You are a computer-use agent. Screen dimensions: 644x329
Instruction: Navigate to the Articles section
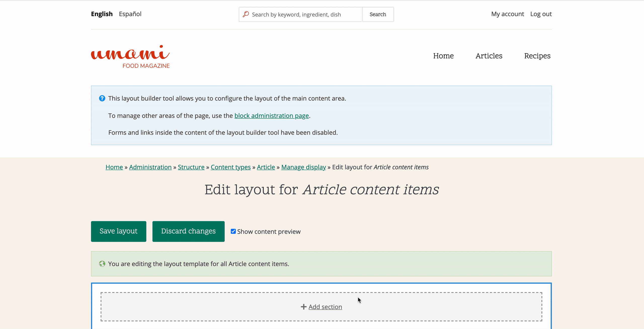(x=489, y=56)
